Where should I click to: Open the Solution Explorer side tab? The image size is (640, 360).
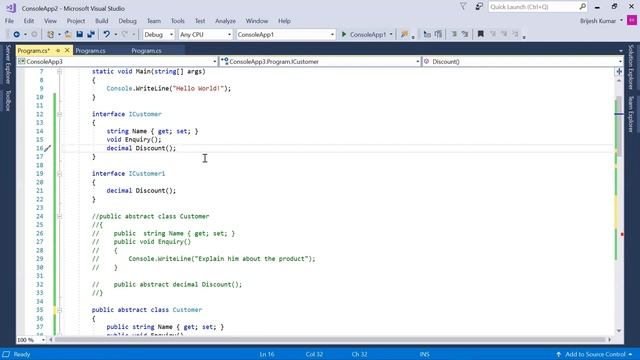click(x=631, y=67)
